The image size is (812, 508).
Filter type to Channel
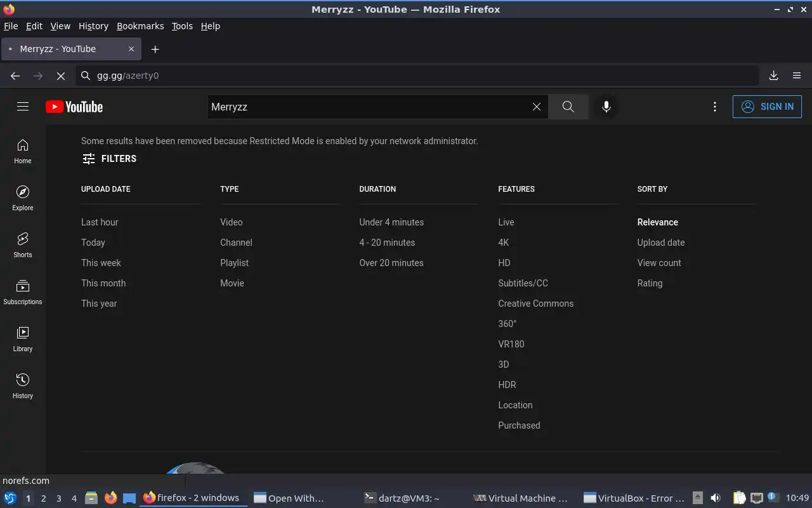(236, 243)
